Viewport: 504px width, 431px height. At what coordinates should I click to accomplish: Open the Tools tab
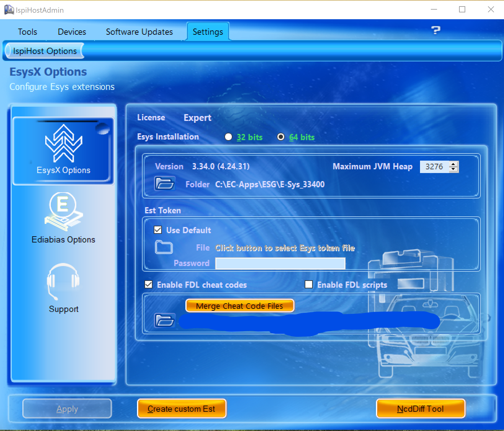27,32
